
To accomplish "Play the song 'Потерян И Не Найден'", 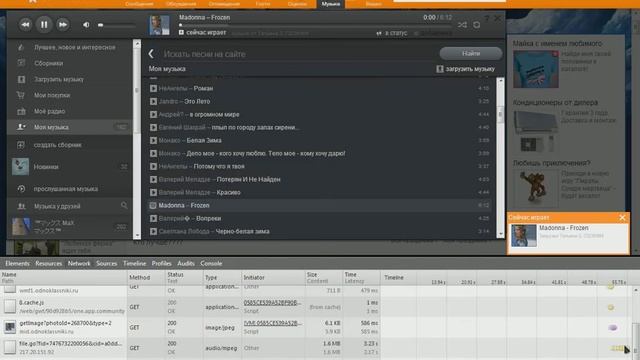I will pos(153,179).
